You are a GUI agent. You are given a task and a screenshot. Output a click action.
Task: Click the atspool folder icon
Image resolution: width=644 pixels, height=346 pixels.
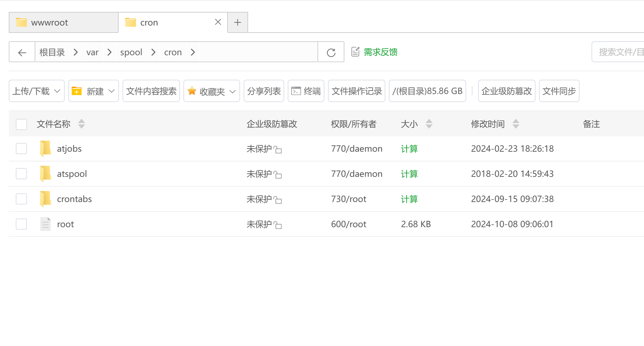(x=45, y=174)
